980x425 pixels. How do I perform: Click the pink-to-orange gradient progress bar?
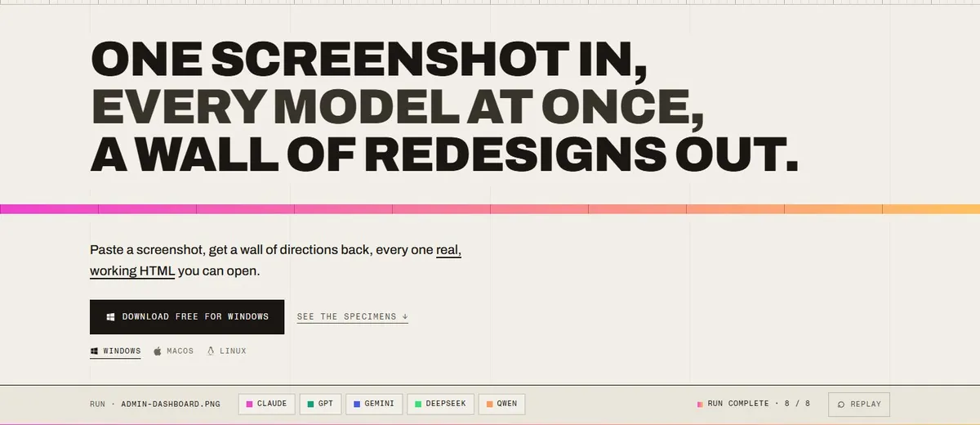(x=490, y=209)
